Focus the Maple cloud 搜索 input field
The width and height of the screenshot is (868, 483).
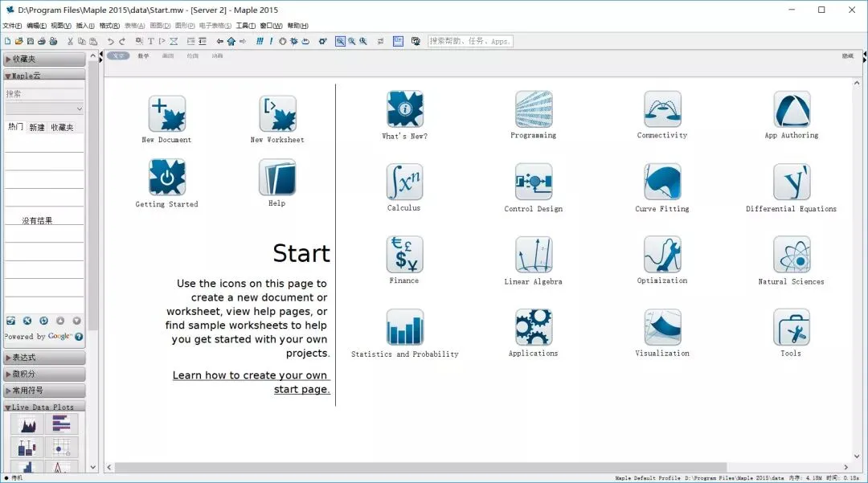click(44, 94)
